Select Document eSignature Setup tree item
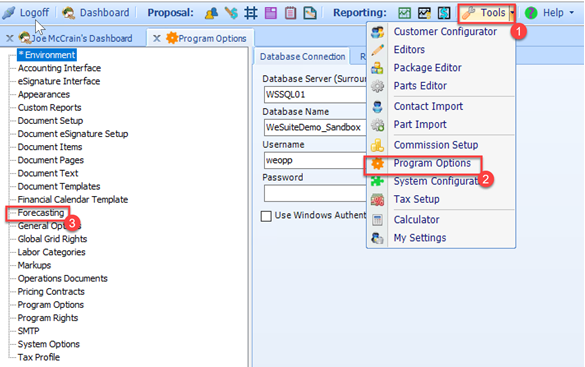The height and width of the screenshot is (367, 585). 73,134
